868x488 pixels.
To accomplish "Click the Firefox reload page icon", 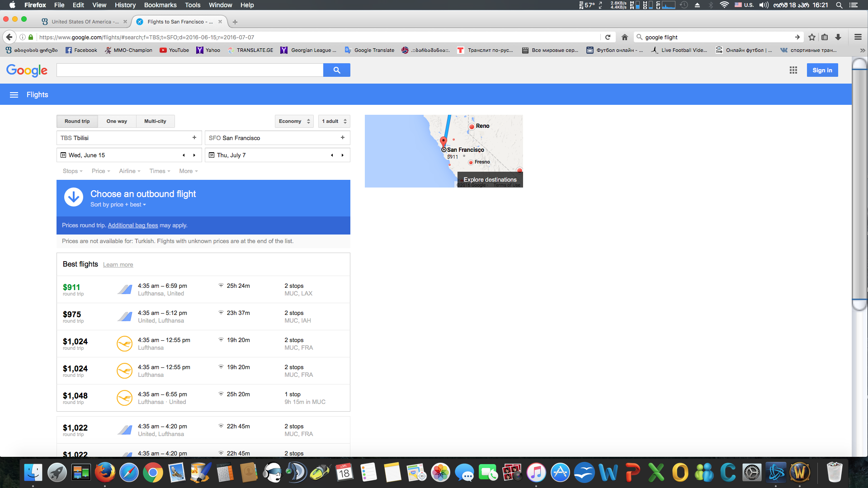I will point(608,38).
